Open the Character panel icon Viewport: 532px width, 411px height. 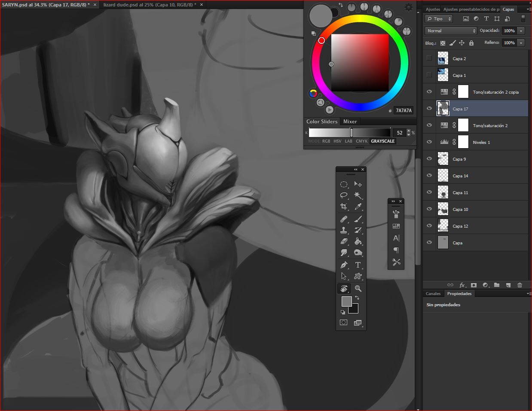[396, 238]
